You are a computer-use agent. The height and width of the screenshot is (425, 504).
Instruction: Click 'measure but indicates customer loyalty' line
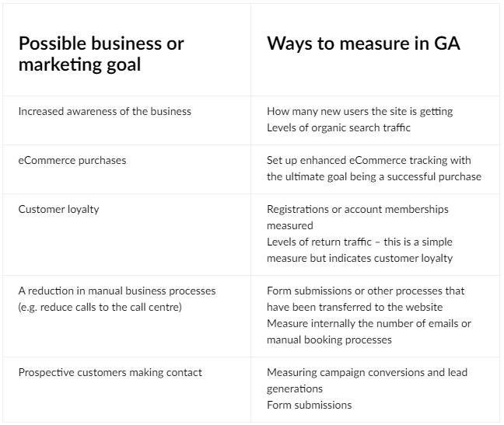pyautogui.click(x=359, y=259)
